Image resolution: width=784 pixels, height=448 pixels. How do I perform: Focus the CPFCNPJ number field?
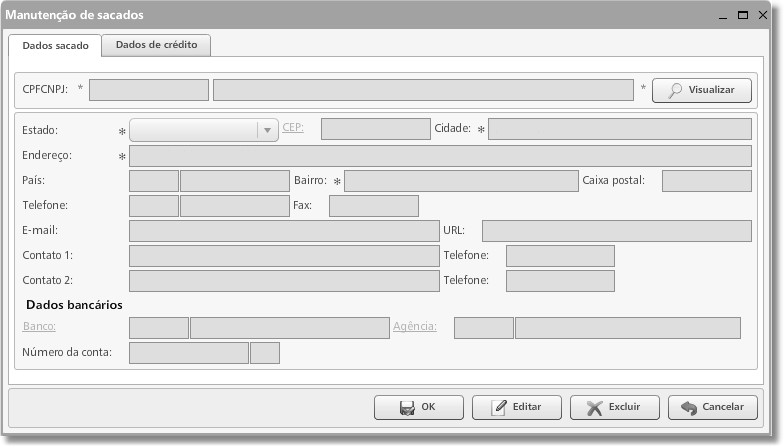pyautogui.click(x=149, y=90)
